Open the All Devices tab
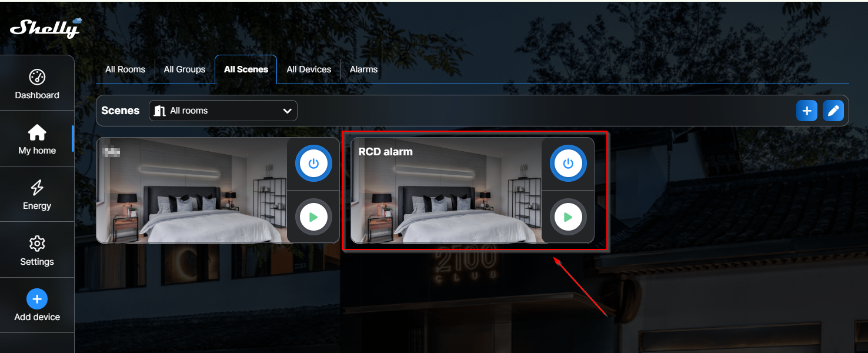Viewport: 868px width, 353px height. (x=309, y=69)
